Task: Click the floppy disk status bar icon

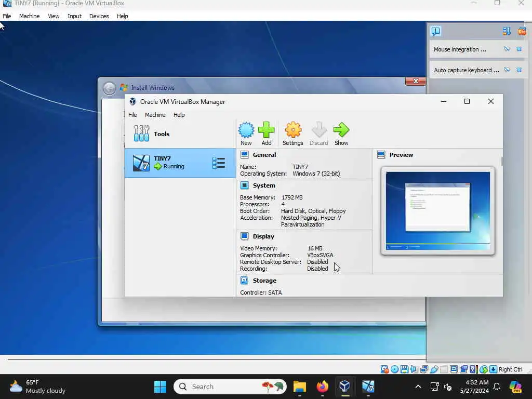Action: coord(404,369)
